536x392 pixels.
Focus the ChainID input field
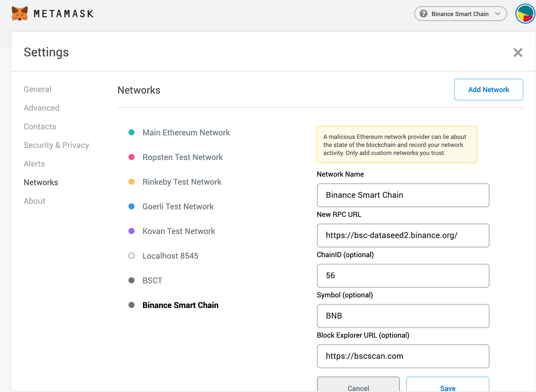click(x=403, y=276)
